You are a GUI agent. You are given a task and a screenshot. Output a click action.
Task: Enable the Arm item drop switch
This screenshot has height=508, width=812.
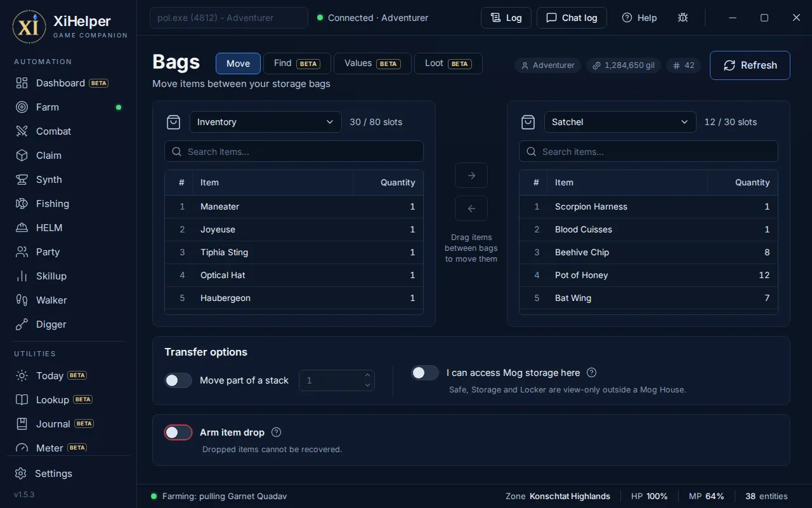tap(178, 432)
